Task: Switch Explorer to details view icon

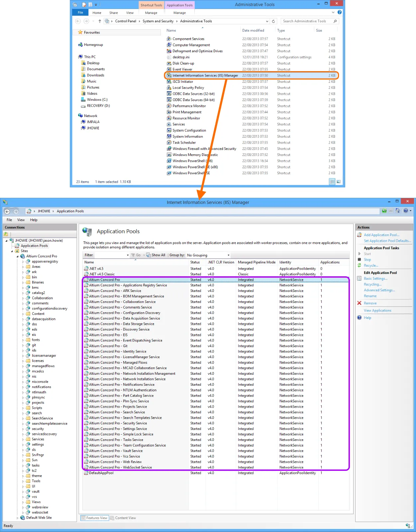Action: (332, 182)
